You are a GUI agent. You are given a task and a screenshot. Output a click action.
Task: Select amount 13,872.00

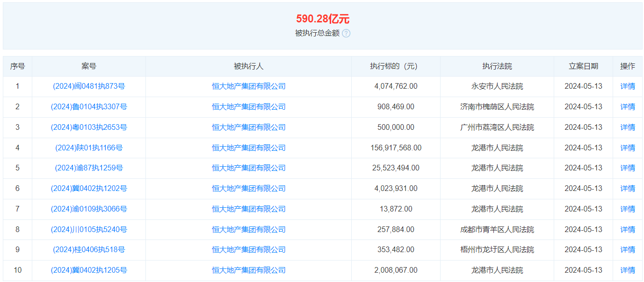click(396, 209)
